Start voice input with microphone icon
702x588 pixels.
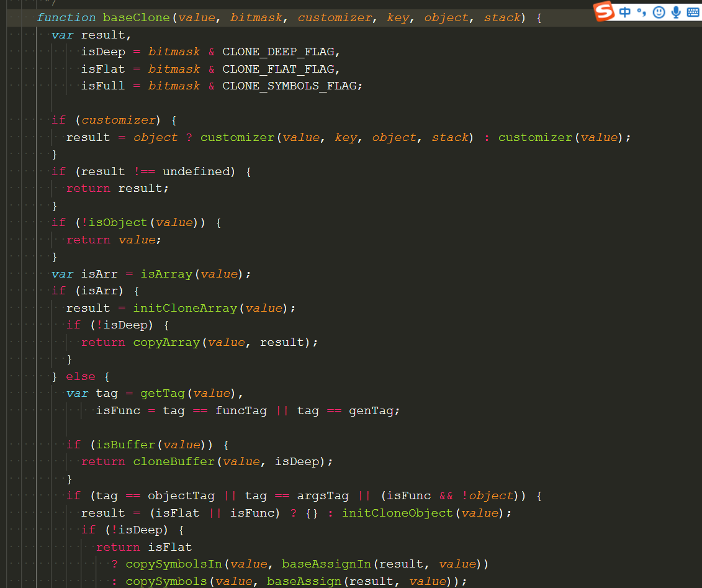click(x=676, y=12)
